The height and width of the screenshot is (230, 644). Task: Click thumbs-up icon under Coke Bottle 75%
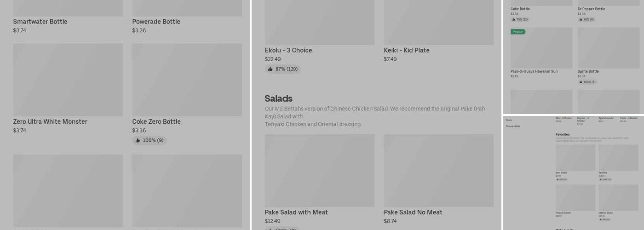(514, 20)
